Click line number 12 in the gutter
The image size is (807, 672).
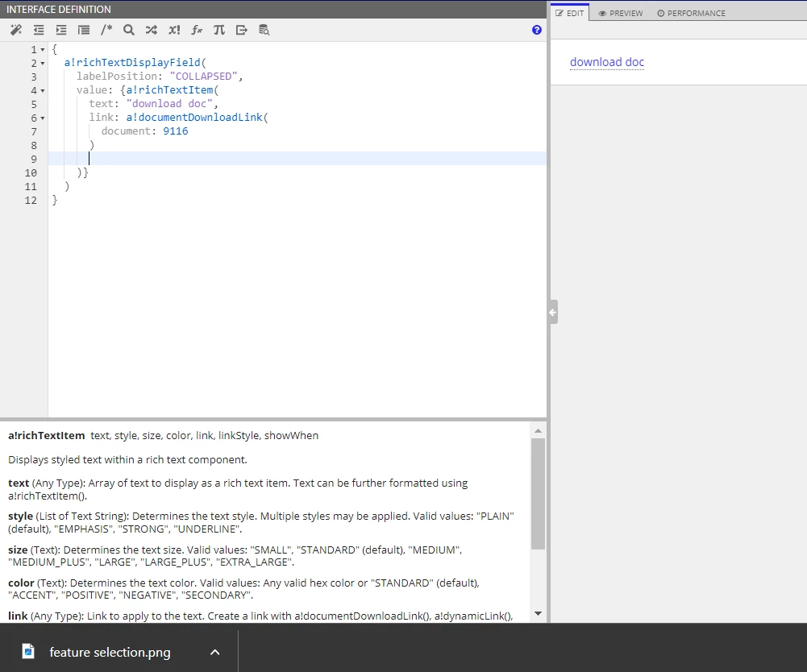coord(31,200)
